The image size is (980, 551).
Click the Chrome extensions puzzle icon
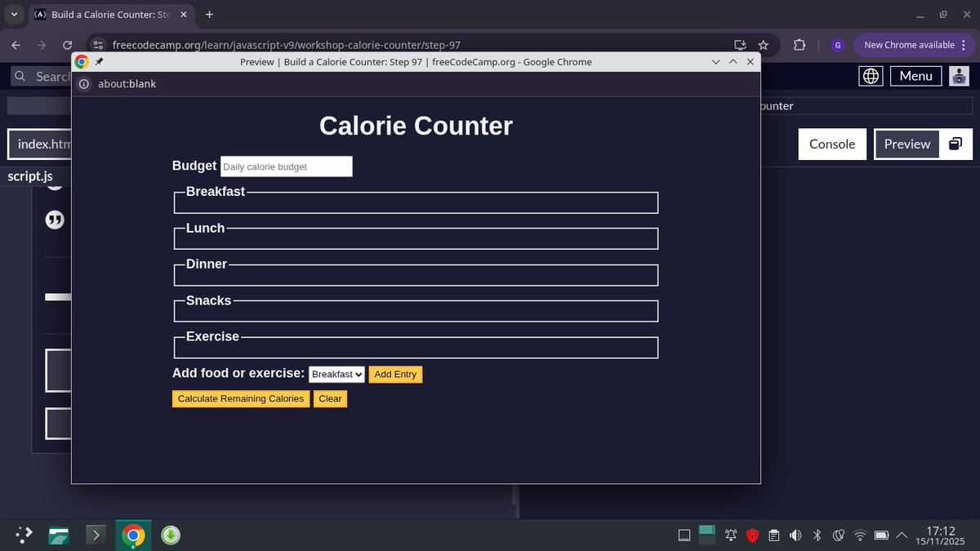800,45
